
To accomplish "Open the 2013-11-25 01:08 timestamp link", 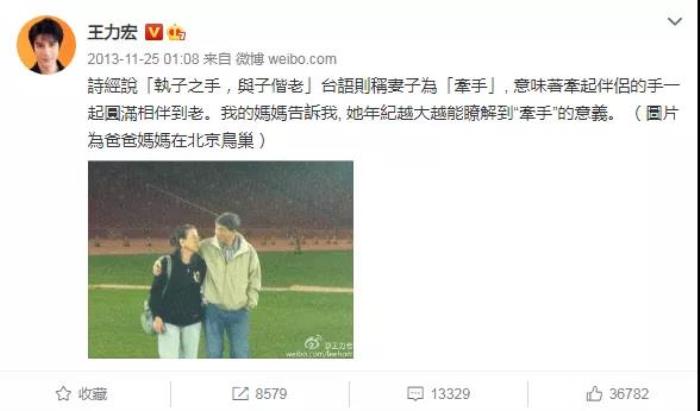I will [x=143, y=59].
